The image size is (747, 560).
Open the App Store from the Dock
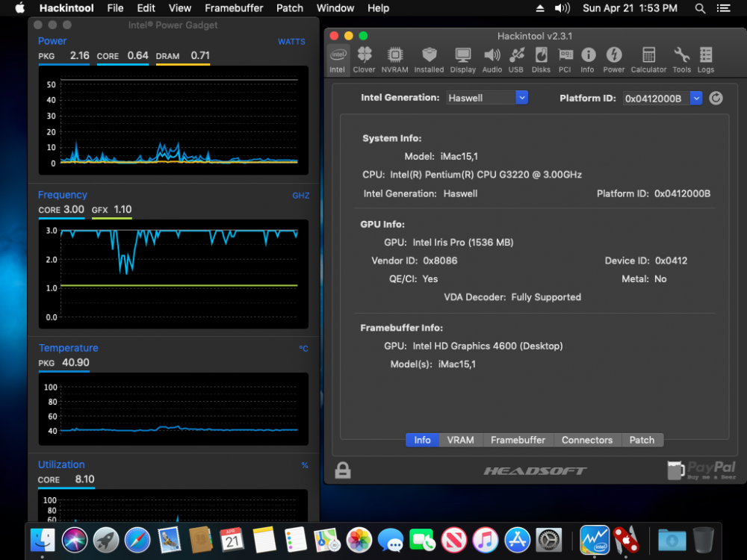pos(518,541)
